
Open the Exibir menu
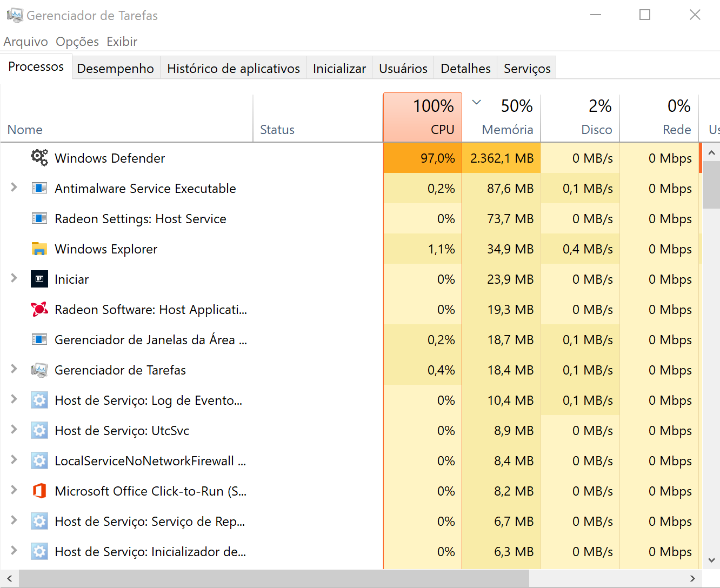[122, 42]
